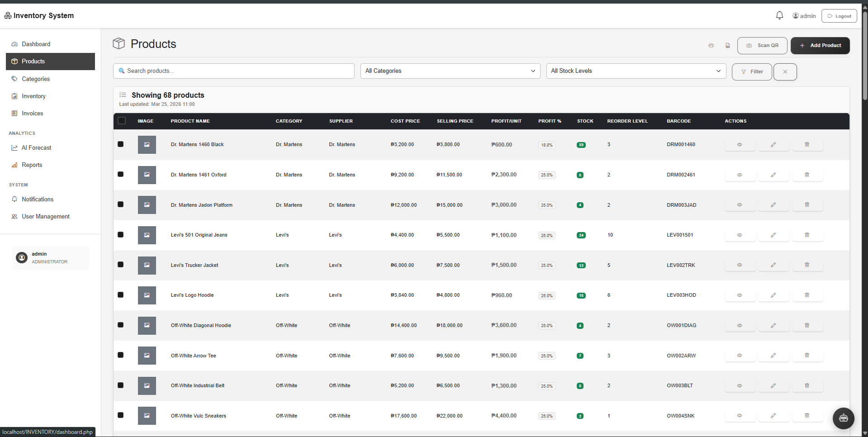Open the Invoices section
The image size is (868, 437).
tap(32, 113)
